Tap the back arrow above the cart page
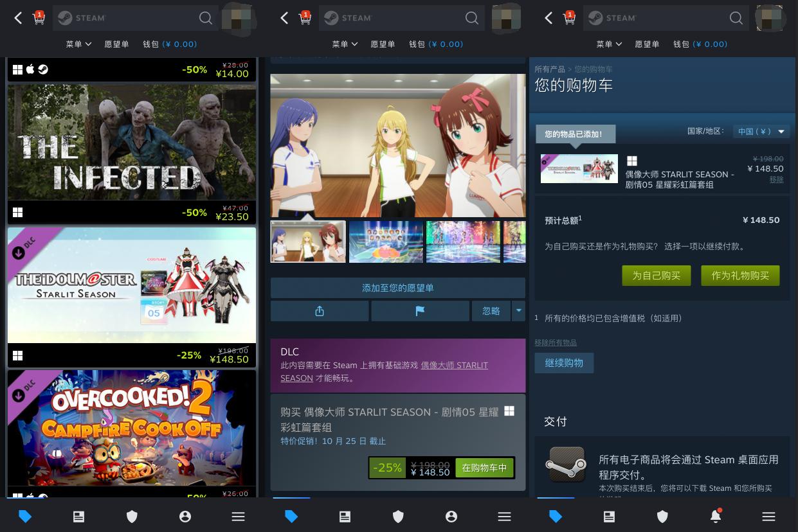Viewport: 798px width, 532px height. 548,18
